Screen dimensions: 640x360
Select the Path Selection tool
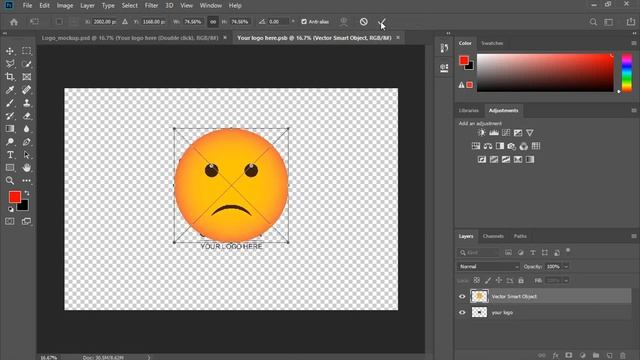click(27, 155)
